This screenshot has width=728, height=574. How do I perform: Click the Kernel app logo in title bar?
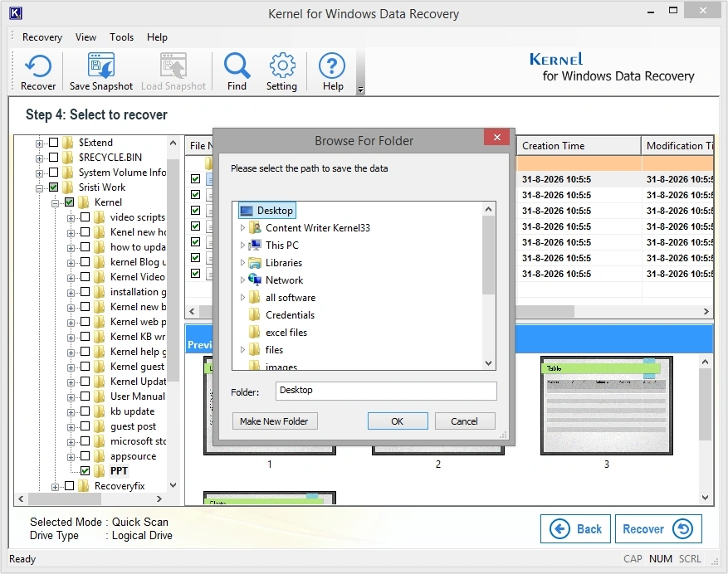[15, 13]
